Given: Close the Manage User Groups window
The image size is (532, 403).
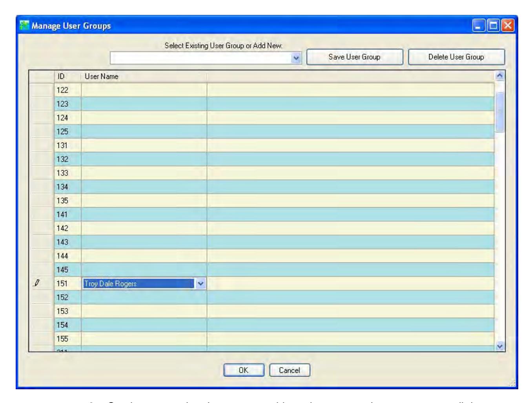Looking at the screenshot, I should [508, 26].
